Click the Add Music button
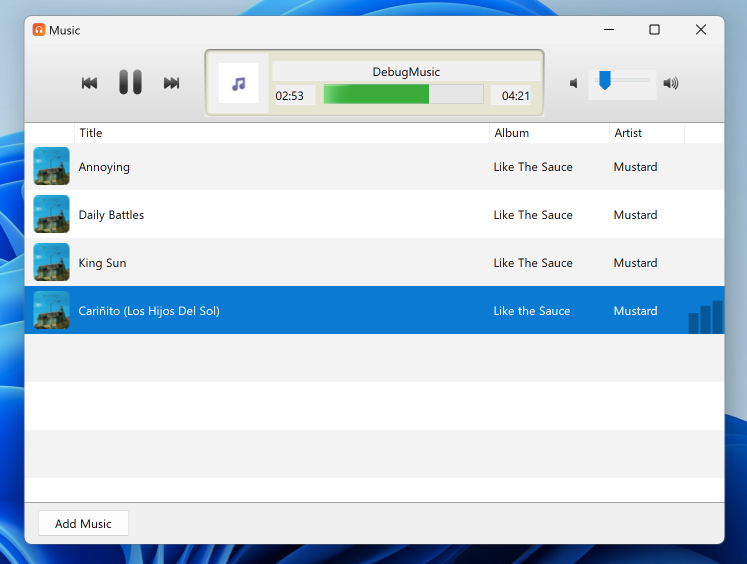The image size is (747, 564). coord(83,524)
